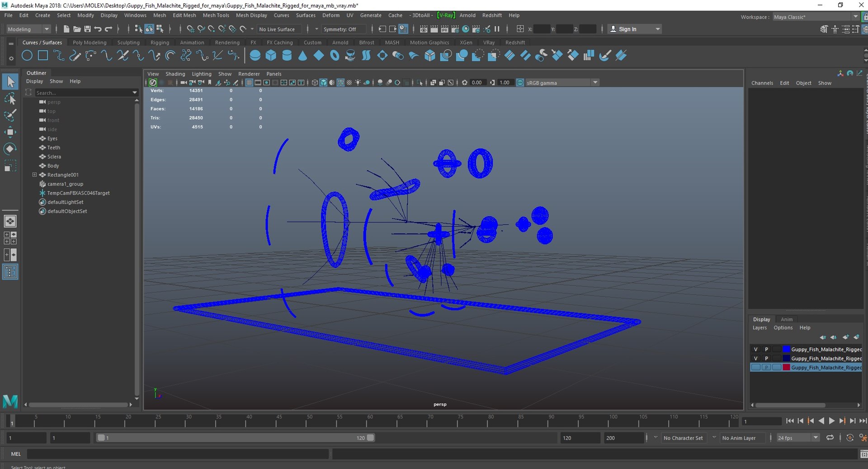Click the Undo arrow icon
This screenshot has height=469, width=868.
tap(98, 29)
